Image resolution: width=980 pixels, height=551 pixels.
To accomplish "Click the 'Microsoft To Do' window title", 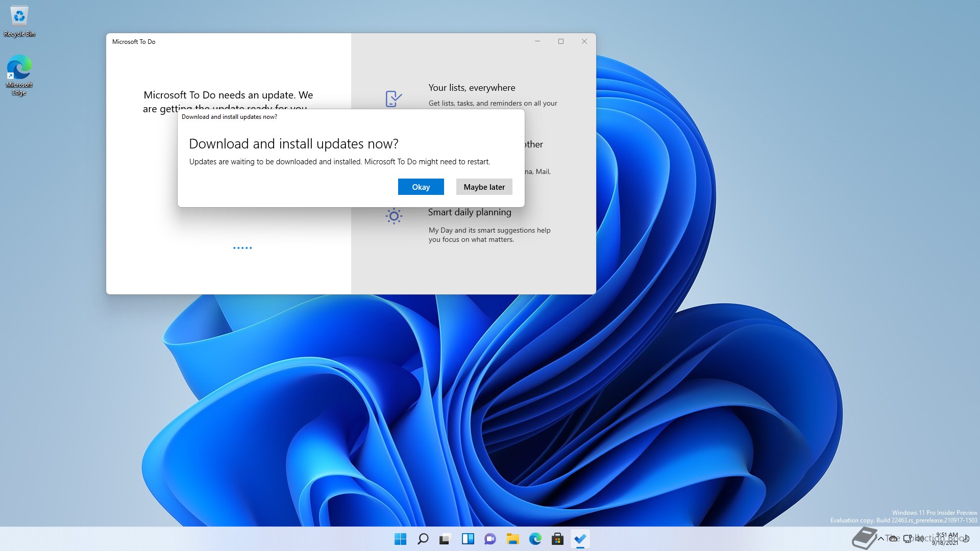I will pyautogui.click(x=134, y=42).
